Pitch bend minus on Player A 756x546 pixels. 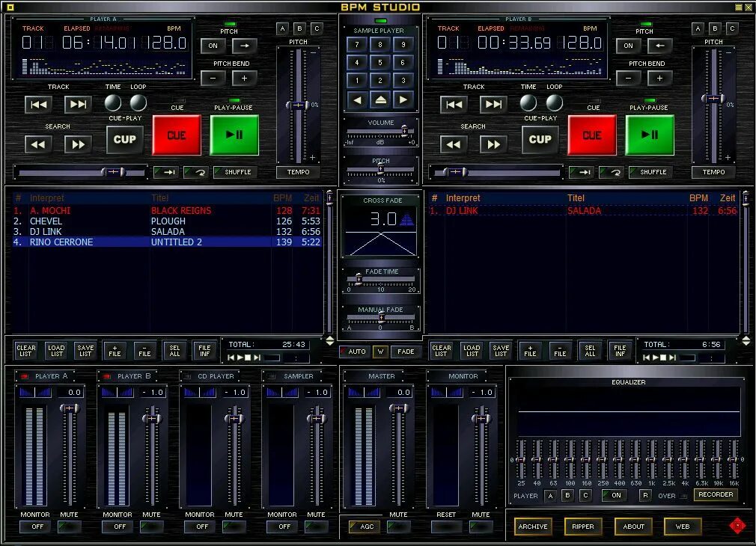[213, 78]
